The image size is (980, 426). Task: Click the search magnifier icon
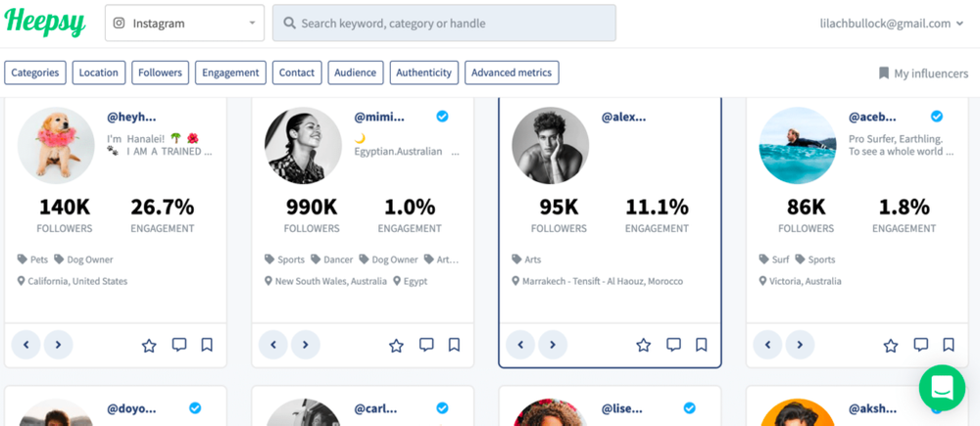pyautogui.click(x=289, y=24)
